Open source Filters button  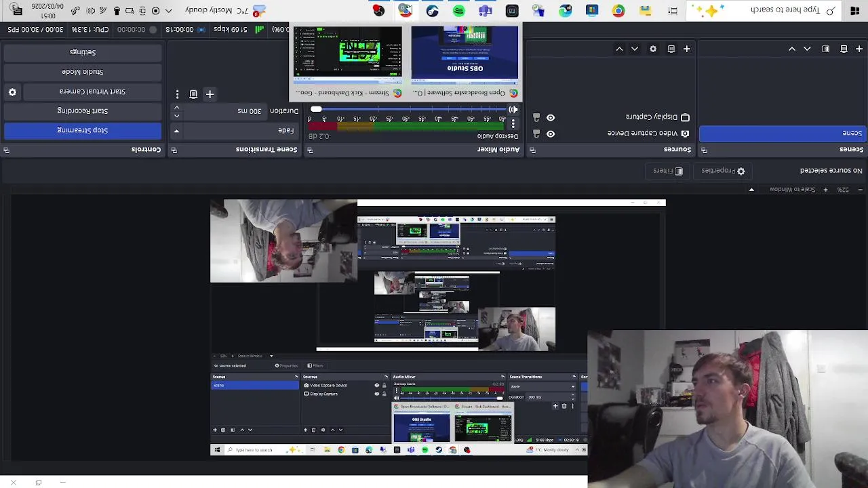(x=668, y=171)
